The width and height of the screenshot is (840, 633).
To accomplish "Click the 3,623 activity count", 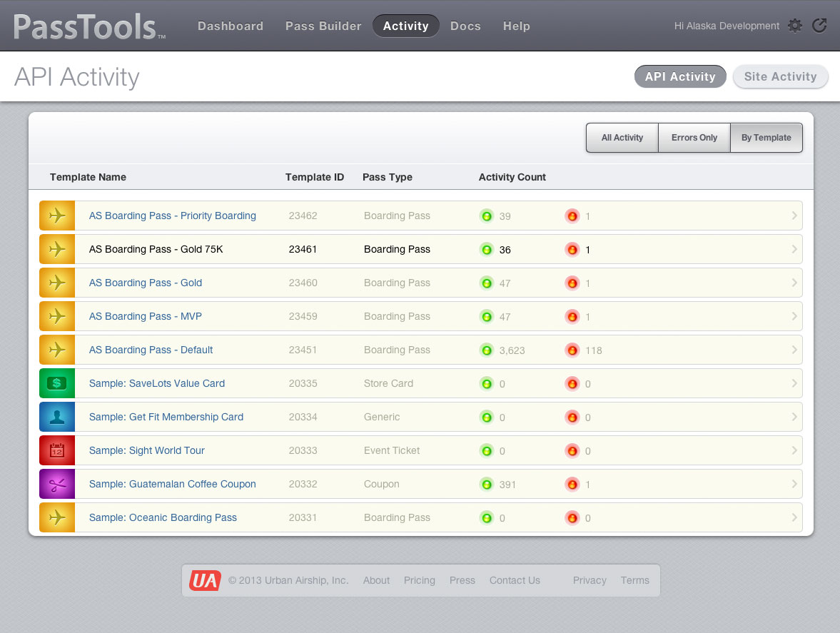I will point(512,351).
